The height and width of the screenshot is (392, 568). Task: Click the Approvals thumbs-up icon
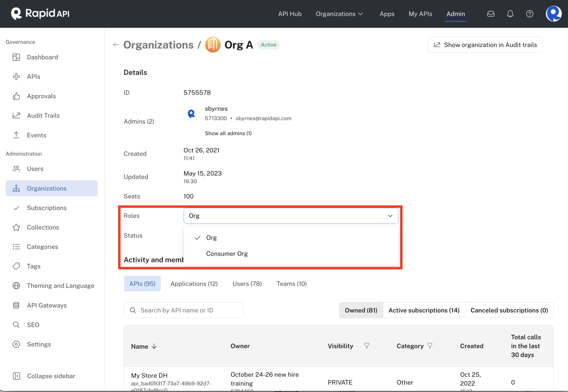16,96
